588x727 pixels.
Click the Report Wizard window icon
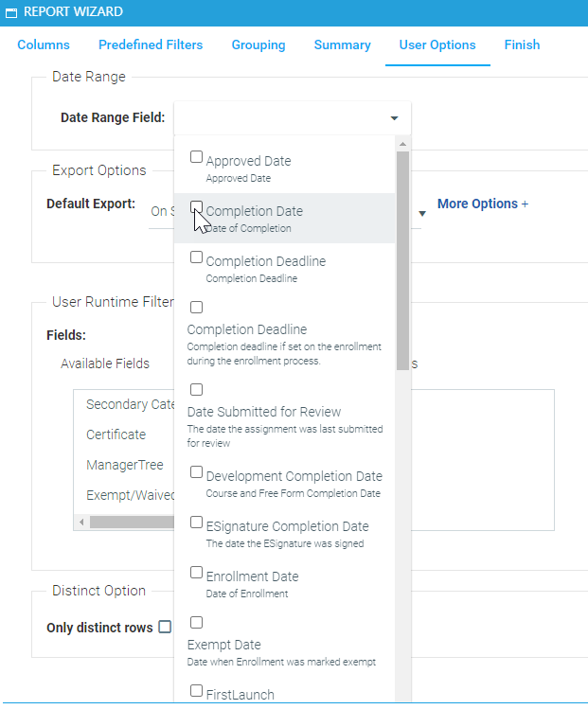[x=11, y=13]
